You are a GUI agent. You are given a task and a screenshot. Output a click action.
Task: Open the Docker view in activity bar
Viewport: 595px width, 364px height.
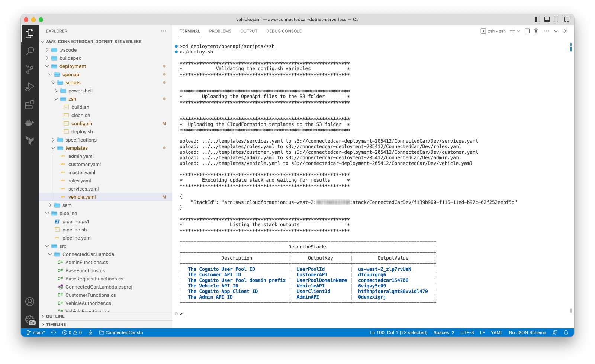[30, 123]
